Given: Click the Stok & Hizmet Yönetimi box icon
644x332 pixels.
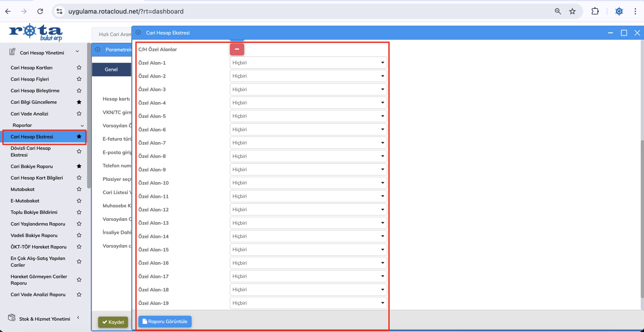Looking at the screenshot, I should pos(12,318).
